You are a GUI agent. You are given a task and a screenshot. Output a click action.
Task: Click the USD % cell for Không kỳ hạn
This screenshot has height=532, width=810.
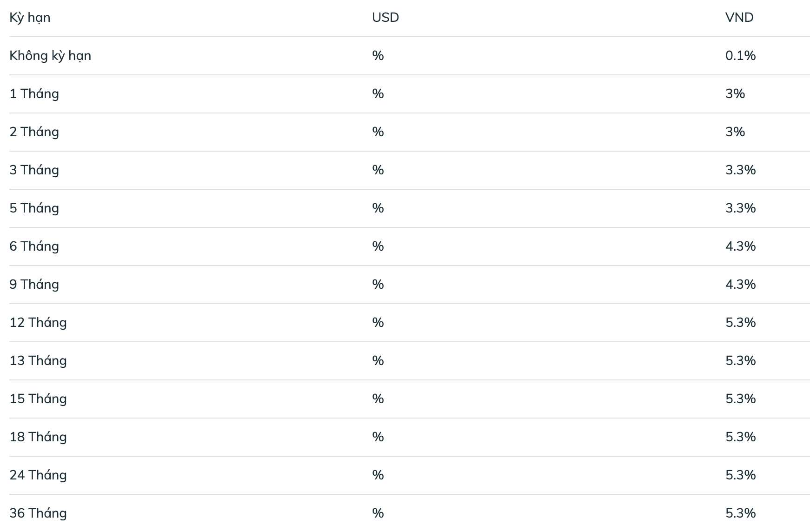[x=378, y=56]
